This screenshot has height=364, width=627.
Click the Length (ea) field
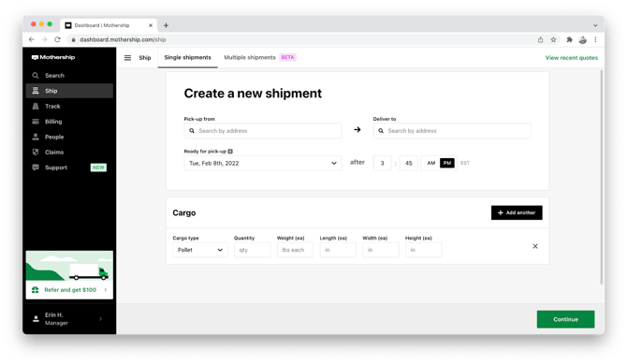[338, 250]
